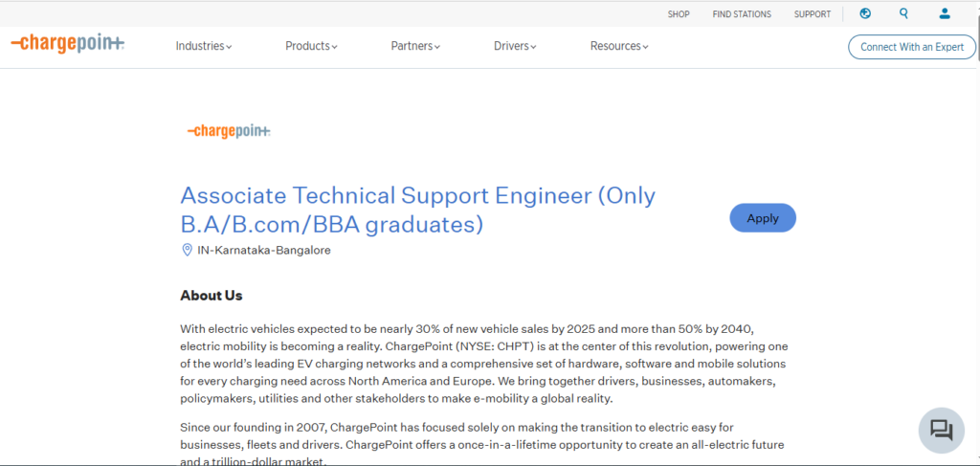Click the IN-Karnataka-Bangalore location text
The image size is (980, 466).
pos(264,251)
